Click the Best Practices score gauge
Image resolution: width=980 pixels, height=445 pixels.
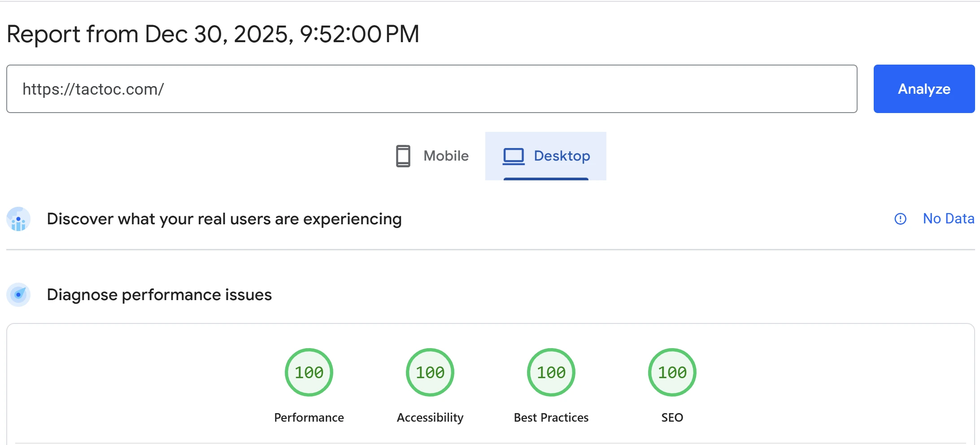(x=551, y=372)
